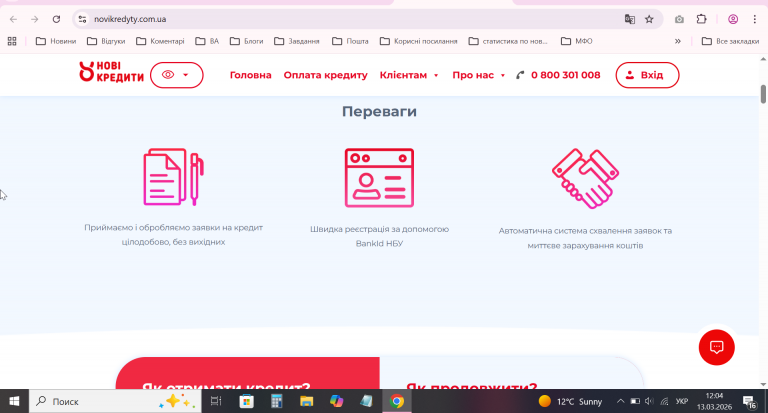The image size is (768, 413).
Task: Click the browser forward arrow
Action: [x=34, y=19]
